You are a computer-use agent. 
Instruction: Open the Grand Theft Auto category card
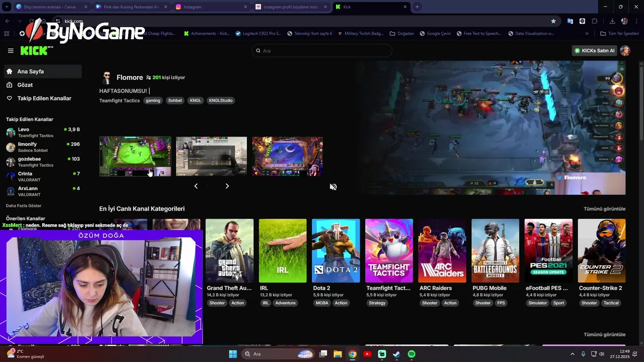click(x=229, y=250)
